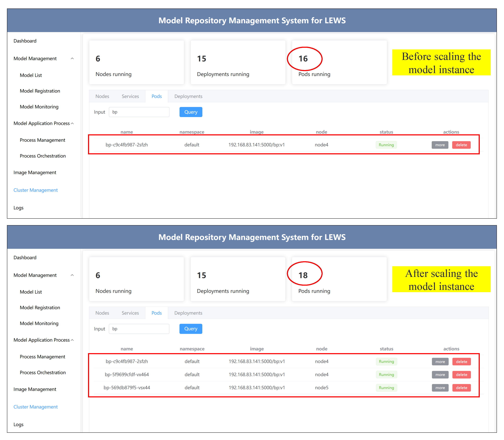Viewport: 504px width, 440px height.
Task: Select Services tab in after-scaling screen
Action: [130, 313]
